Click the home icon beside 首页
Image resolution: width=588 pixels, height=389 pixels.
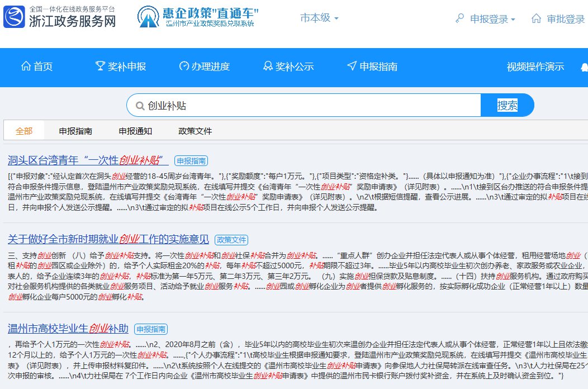(26, 67)
